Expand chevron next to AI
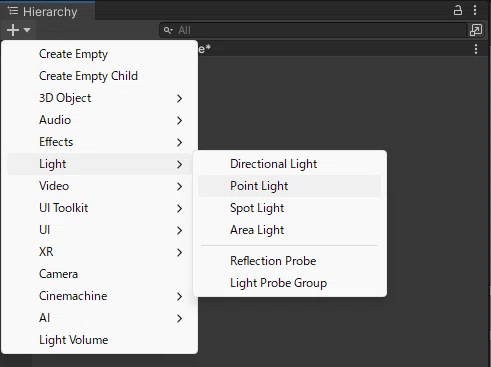 [179, 318]
